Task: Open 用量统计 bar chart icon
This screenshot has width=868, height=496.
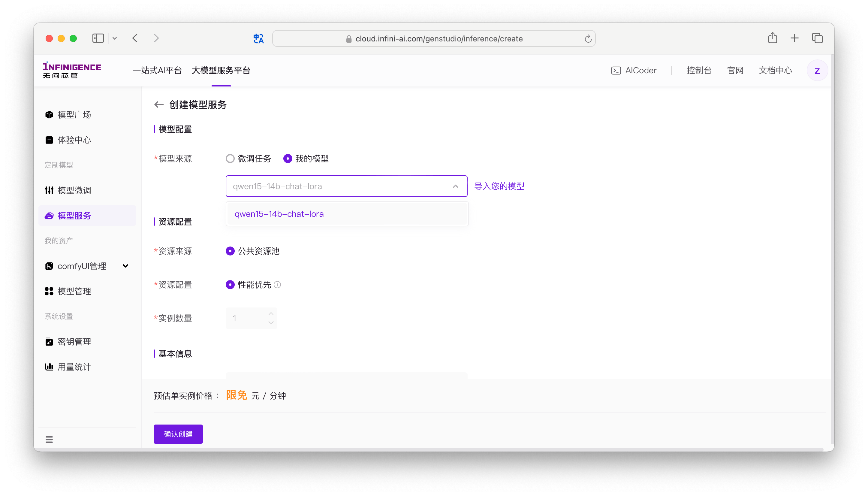Action: click(x=49, y=367)
